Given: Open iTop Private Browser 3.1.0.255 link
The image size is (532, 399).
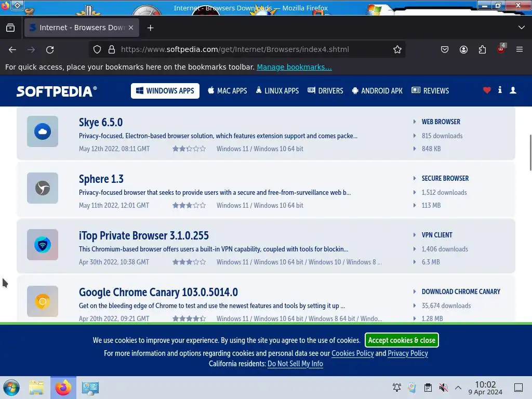Looking at the screenshot, I should click(x=144, y=236).
